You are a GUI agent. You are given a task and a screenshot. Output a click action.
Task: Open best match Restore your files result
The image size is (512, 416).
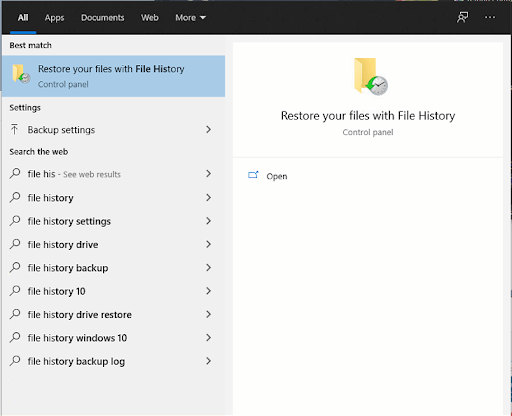(x=113, y=76)
